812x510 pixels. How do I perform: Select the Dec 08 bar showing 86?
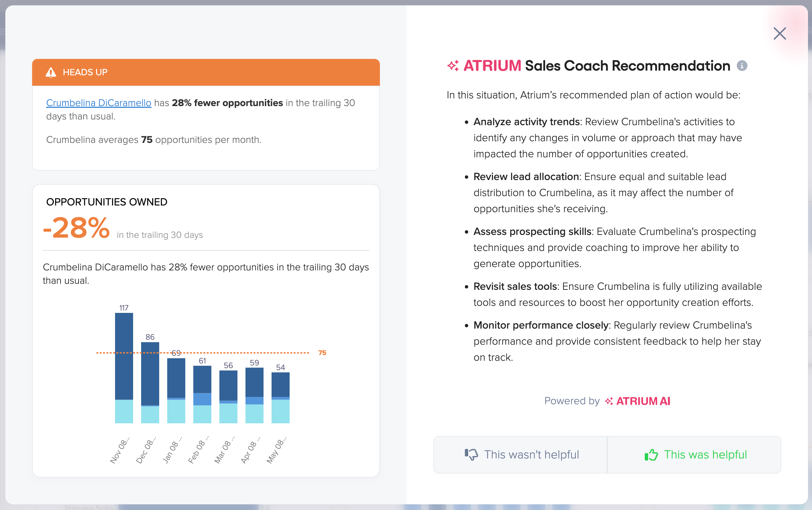[150, 383]
